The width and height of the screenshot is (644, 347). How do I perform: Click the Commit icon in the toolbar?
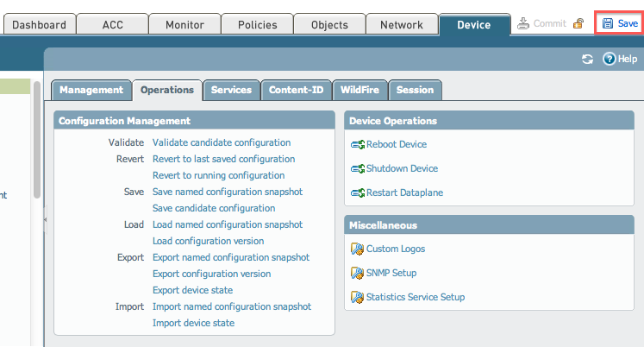(523, 23)
